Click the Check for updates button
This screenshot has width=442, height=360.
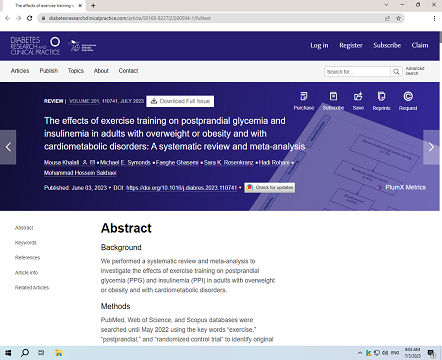269,188
